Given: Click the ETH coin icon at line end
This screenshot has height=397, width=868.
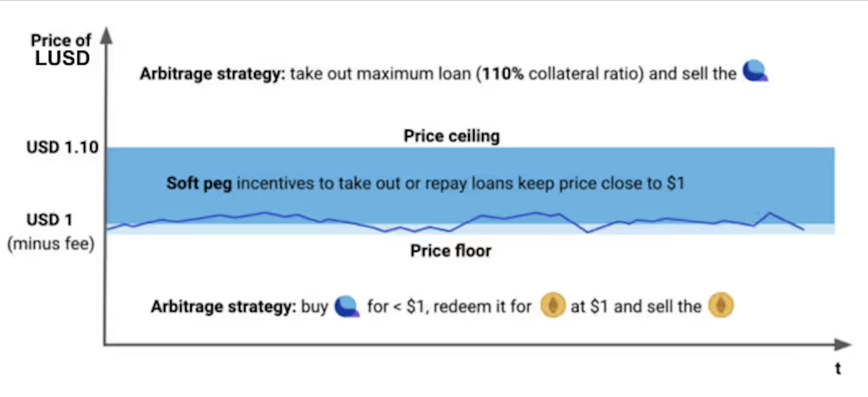Looking at the screenshot, I should (721, 305).
